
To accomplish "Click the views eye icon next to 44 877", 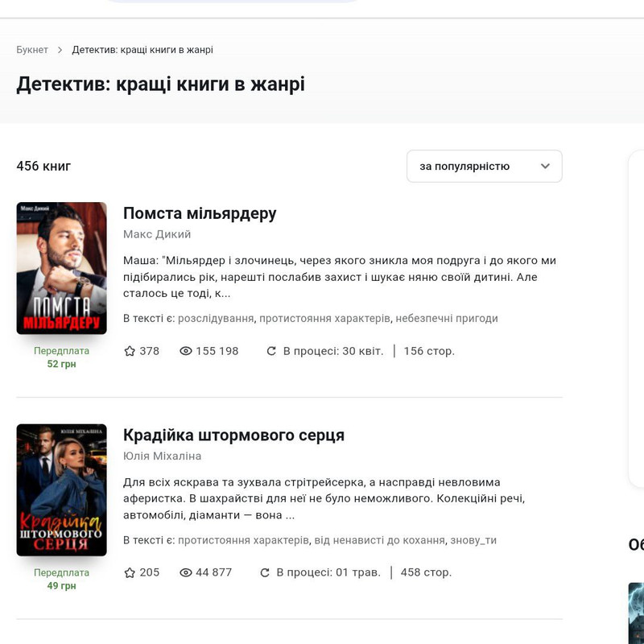I will (186, 572).
